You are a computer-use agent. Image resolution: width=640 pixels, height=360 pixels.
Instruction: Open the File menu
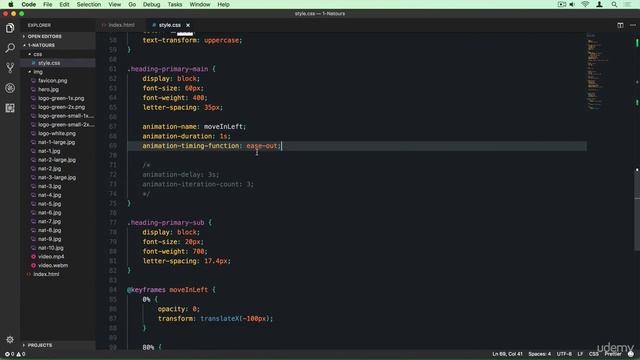[48, 4]
